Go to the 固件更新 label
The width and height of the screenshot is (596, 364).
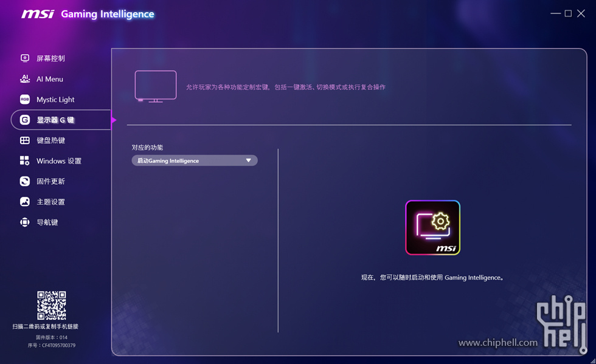point(50,181)
